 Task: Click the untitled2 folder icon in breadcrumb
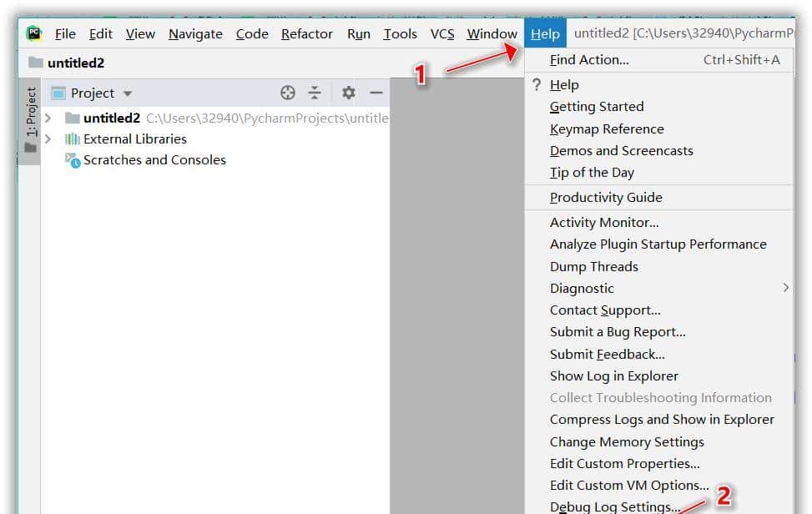click(x=36, y=63)
